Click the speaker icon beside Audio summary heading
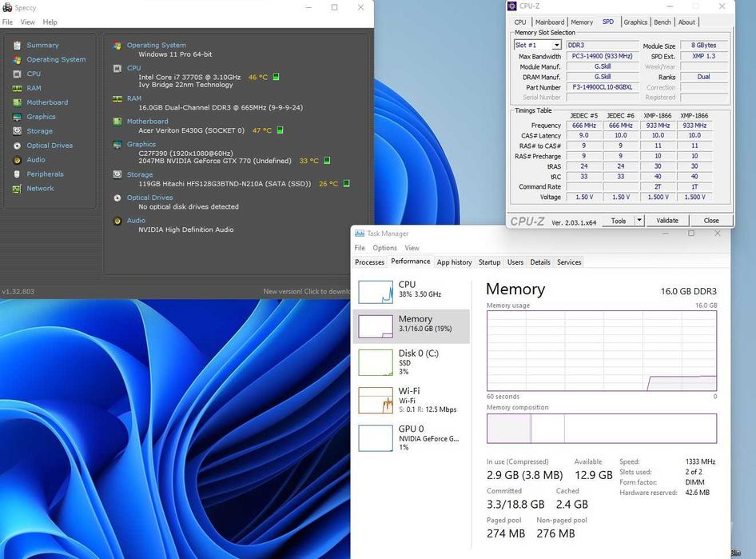Viewport: 756px width, 559px height. coord(117,221)
